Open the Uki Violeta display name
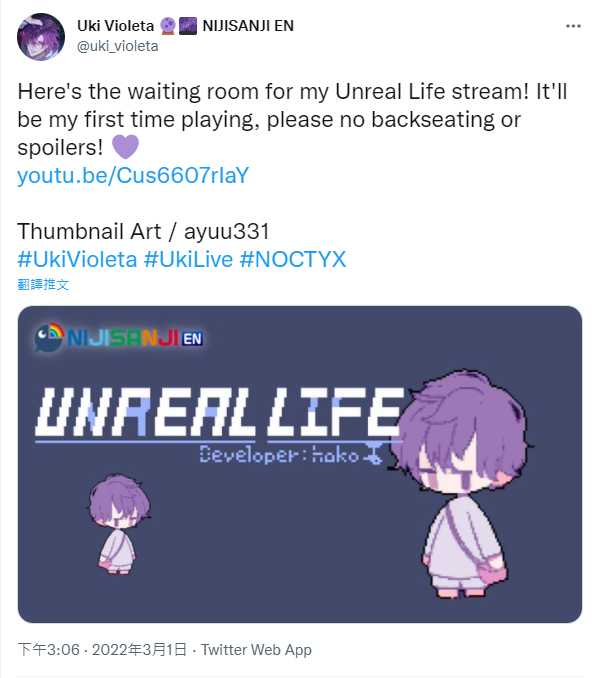Screen dimensions: 599x678 point(115,26)
